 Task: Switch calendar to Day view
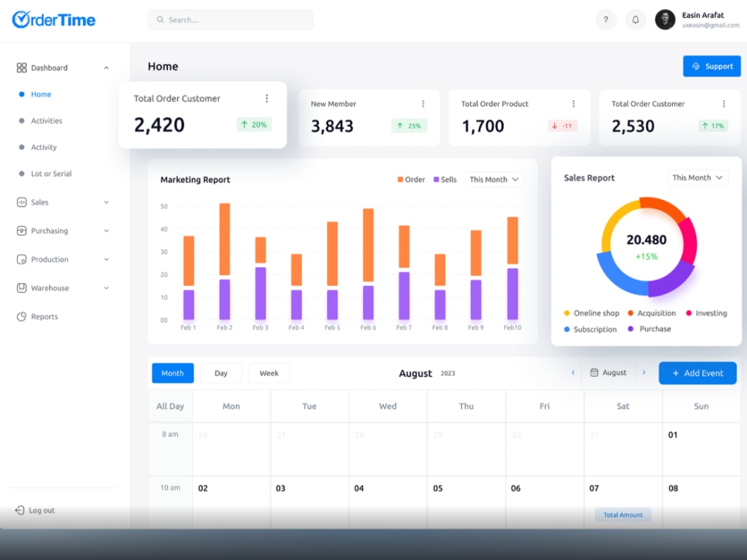[x=221, y=373]
